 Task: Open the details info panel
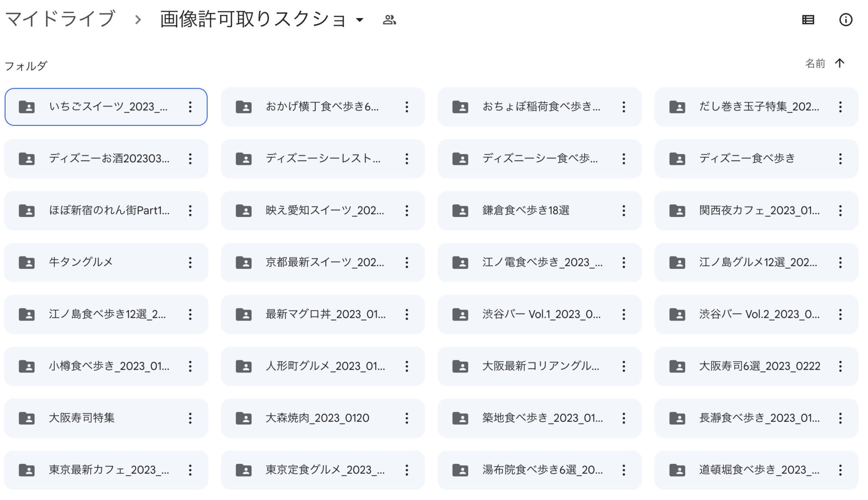[x=846, y=19]
